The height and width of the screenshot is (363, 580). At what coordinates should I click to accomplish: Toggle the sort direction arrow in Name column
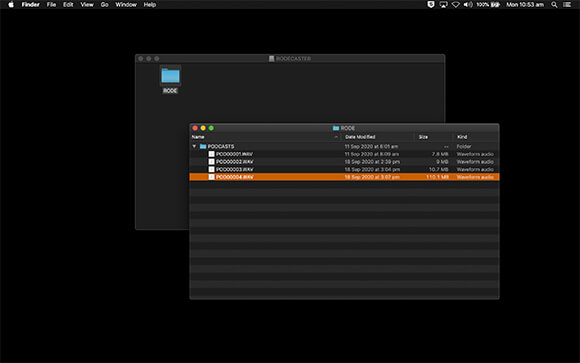pyautogui.click(x=336, y=137)
